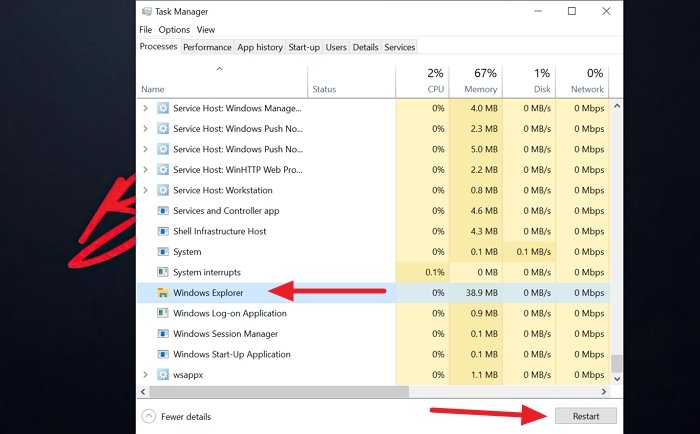Screen dimensions: 700x434
Task: Expand the Service Host: Workstation group
Action: 146,190
